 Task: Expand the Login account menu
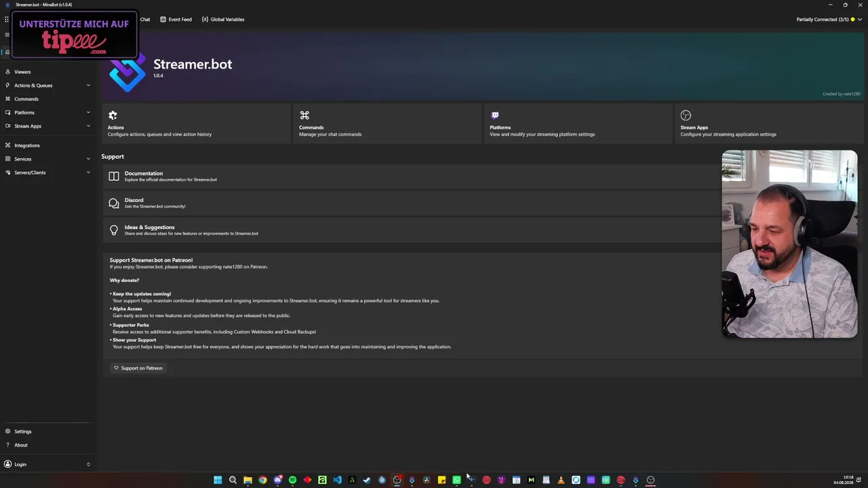(47, 464)
